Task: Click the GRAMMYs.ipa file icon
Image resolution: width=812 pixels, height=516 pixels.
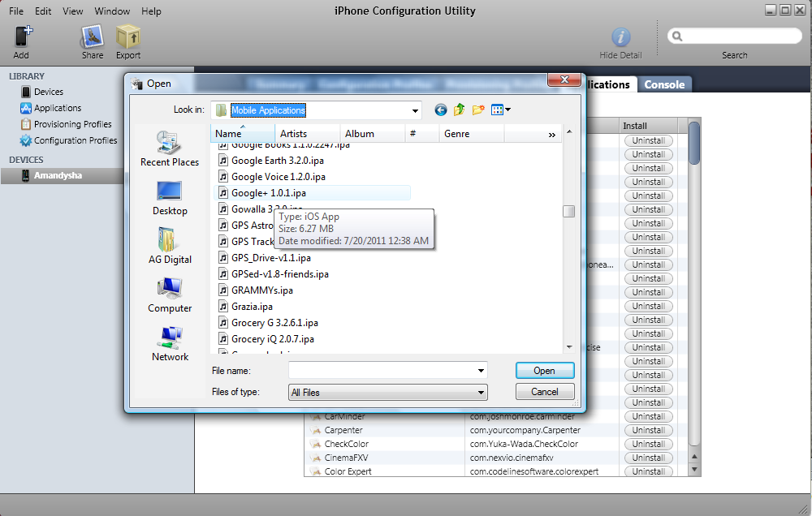Action: (222, 290)
